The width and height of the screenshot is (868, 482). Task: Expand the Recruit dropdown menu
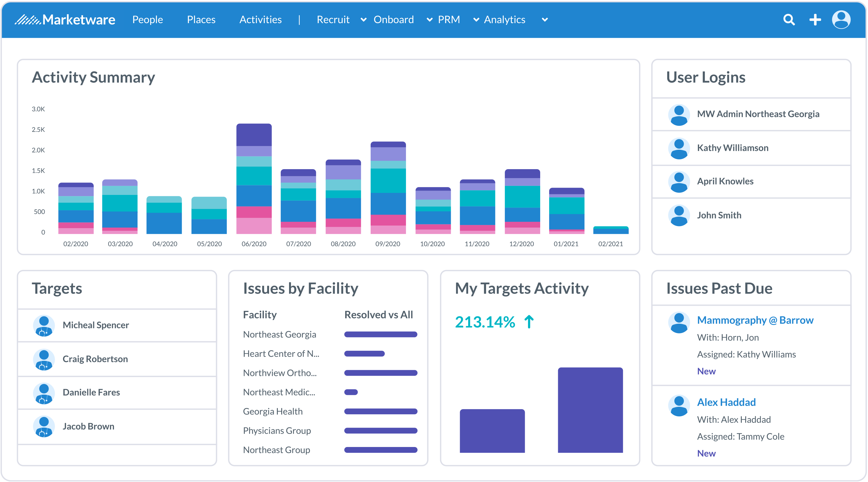coord(363,20)
